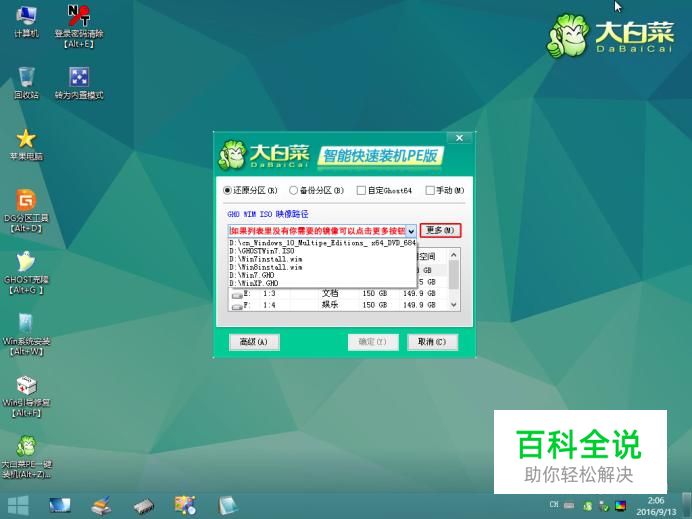Click the paintbrush tool taskbar icon

102,506
